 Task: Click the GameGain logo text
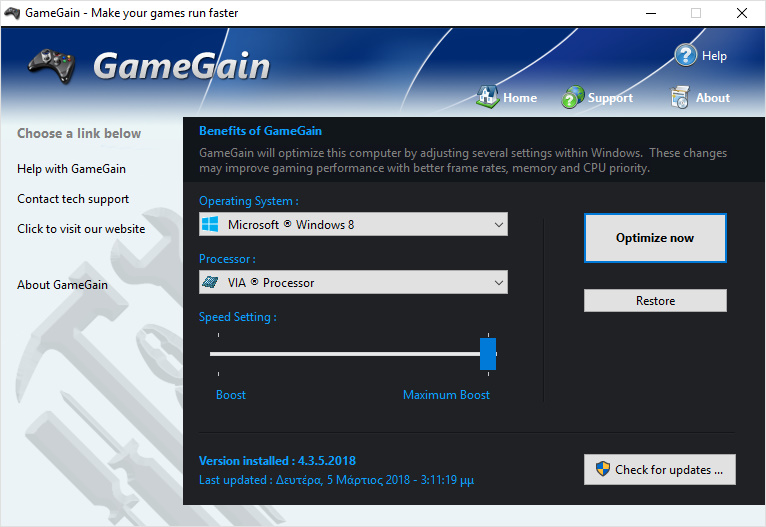(181, 66)
